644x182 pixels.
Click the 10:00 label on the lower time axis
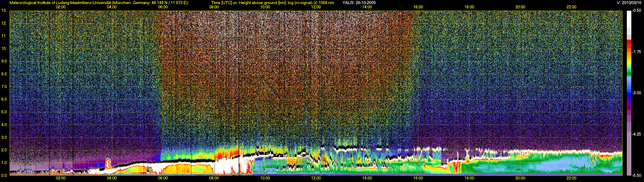(x=265, y=178)
